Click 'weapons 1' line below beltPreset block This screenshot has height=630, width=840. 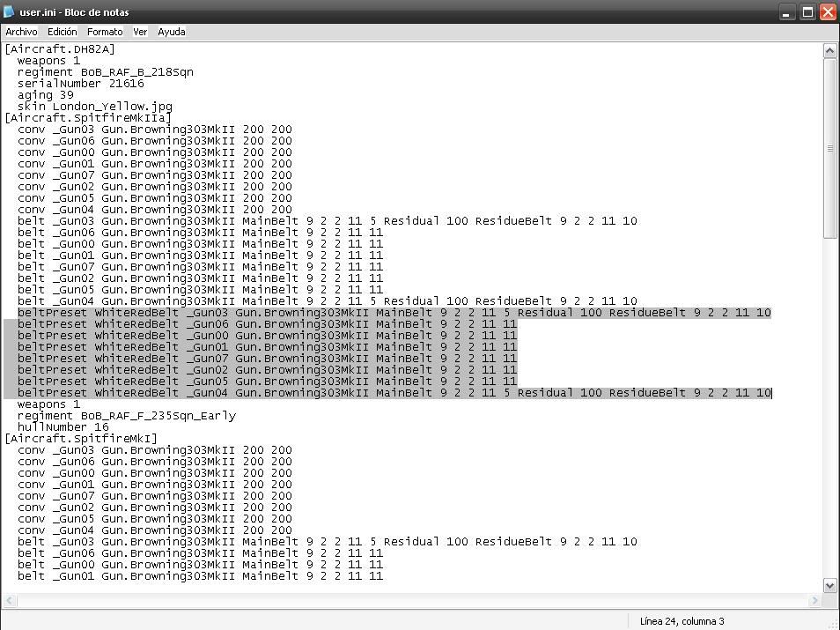pos(48,404)
